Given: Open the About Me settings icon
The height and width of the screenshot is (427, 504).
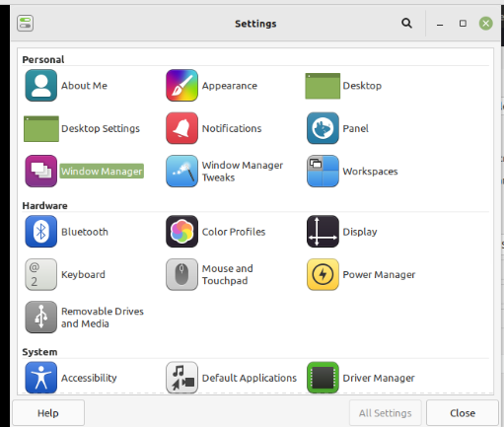Looking at the screenshot, I should point(41,86).
